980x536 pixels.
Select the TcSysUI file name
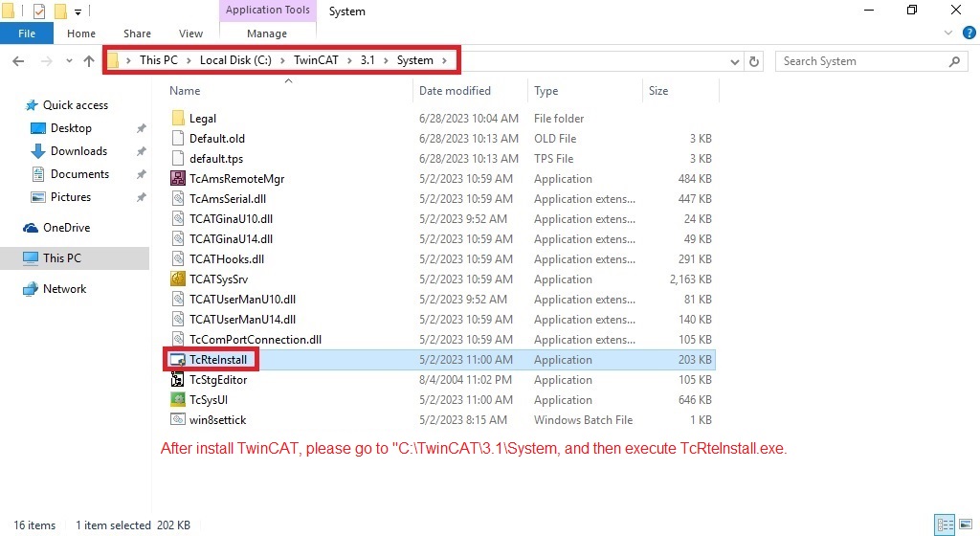point(209,400)
